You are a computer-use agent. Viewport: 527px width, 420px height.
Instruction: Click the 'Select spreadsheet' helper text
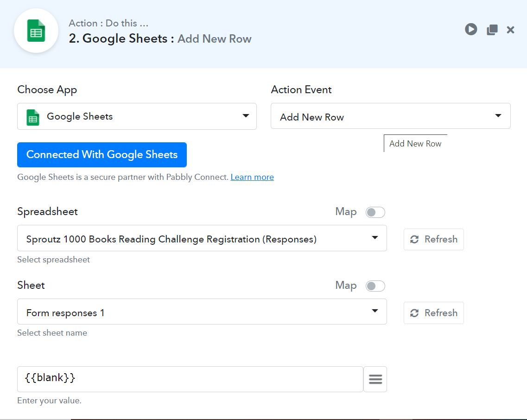point(53,260)
